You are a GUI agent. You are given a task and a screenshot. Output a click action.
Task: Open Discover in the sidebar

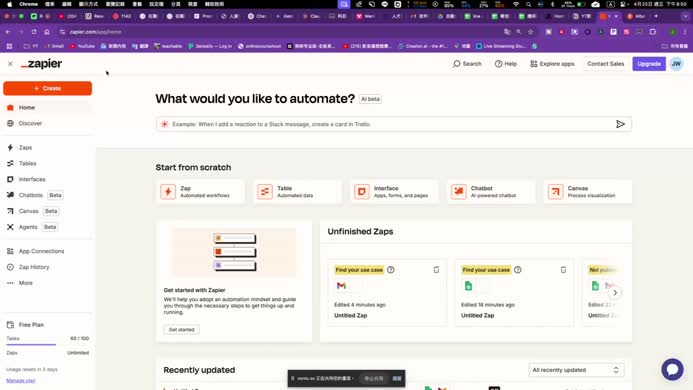click(x=48, y=123)
